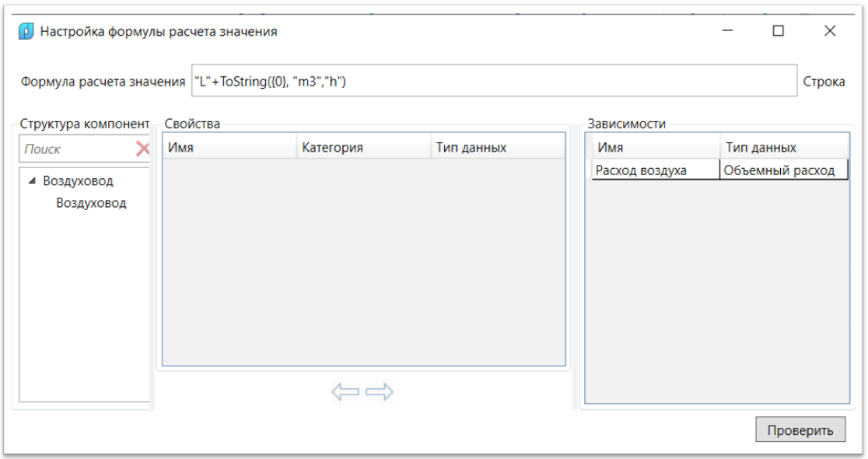Image resolution: width=868 pixels, height=459 pixels.
Task: Sort properties by the Категория column
Action: pyautogui.click(x=362, y=147)
